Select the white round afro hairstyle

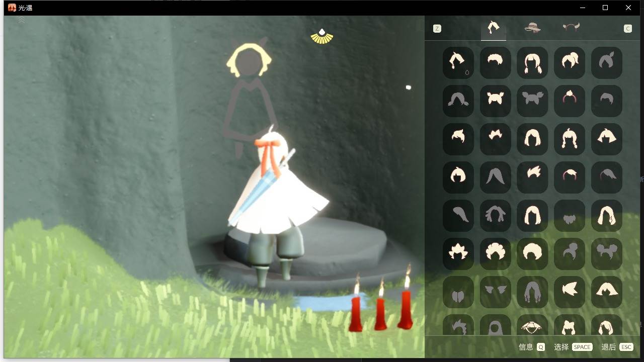[532, 254]
